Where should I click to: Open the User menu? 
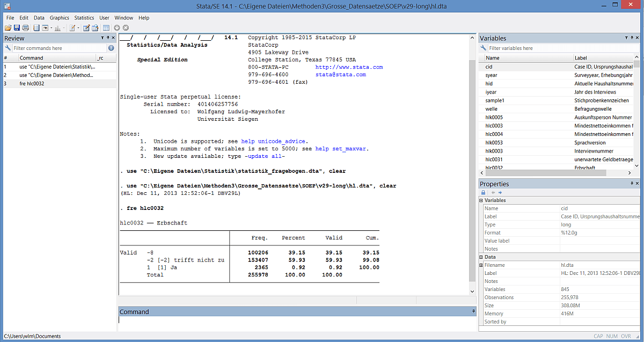(x=105, y=18)
